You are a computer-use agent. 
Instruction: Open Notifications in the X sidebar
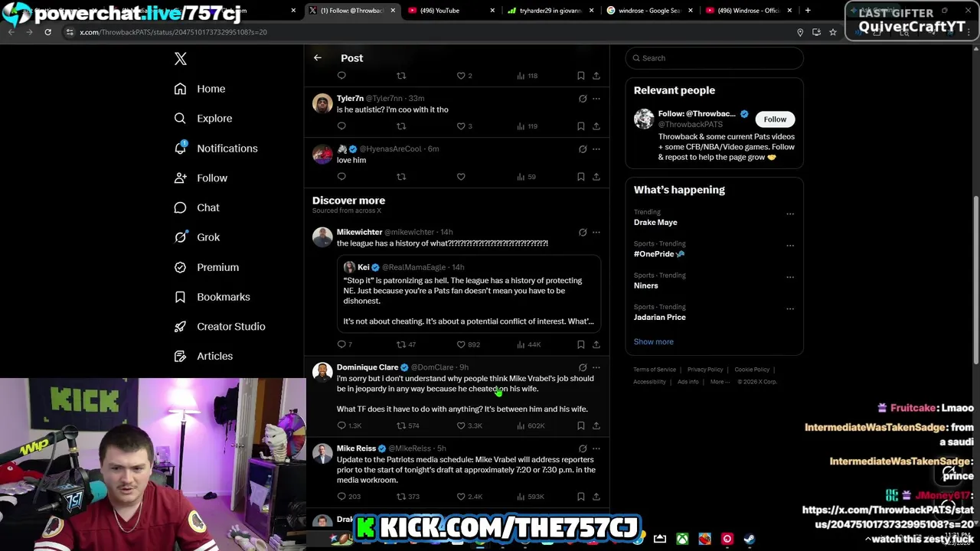pos(215,148)
